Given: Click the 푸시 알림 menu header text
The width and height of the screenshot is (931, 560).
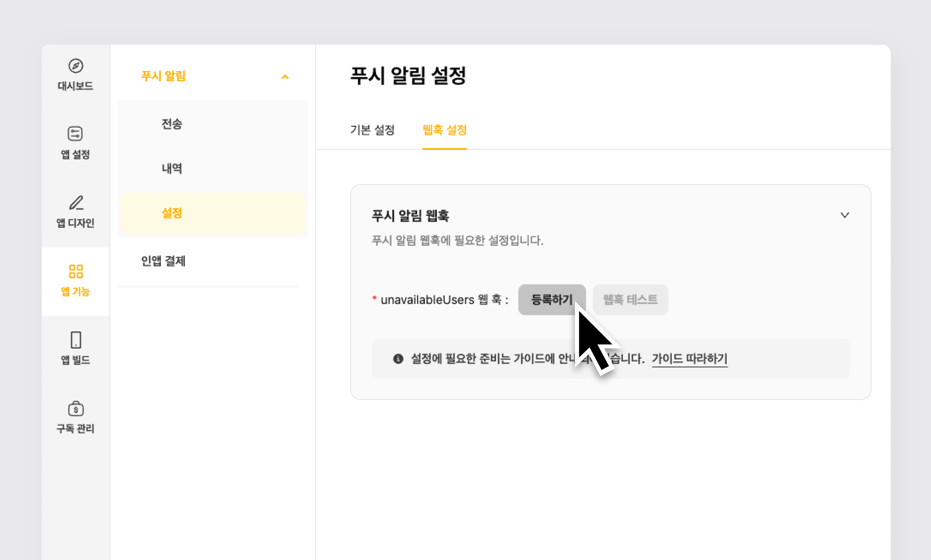Looking at the screenshot, I should tap(163, 76).
